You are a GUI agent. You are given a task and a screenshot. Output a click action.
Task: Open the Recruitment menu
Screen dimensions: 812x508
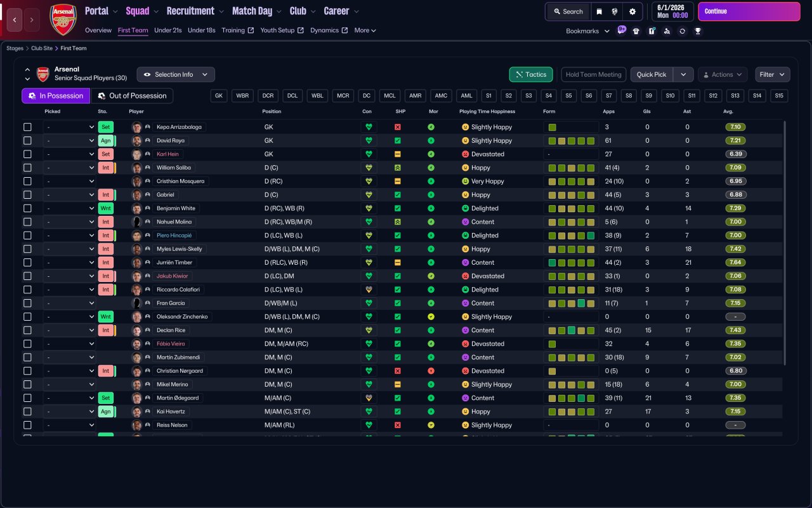(195, 11)
